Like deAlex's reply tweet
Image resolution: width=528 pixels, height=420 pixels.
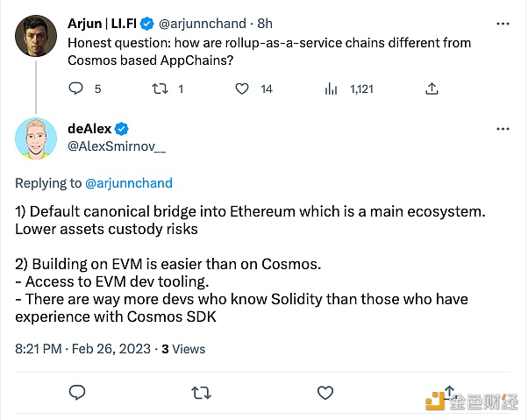325,391
